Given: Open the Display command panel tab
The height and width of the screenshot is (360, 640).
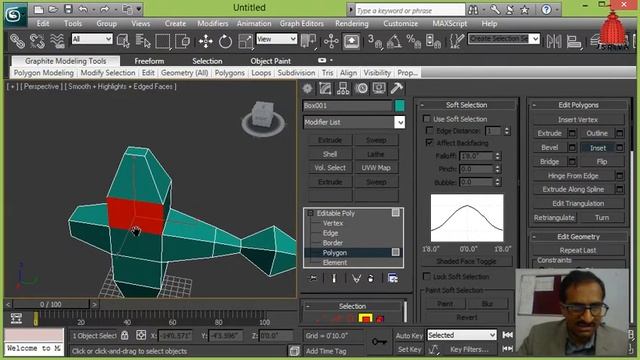Looking at the screenshot, I should (x=379, y=88).
